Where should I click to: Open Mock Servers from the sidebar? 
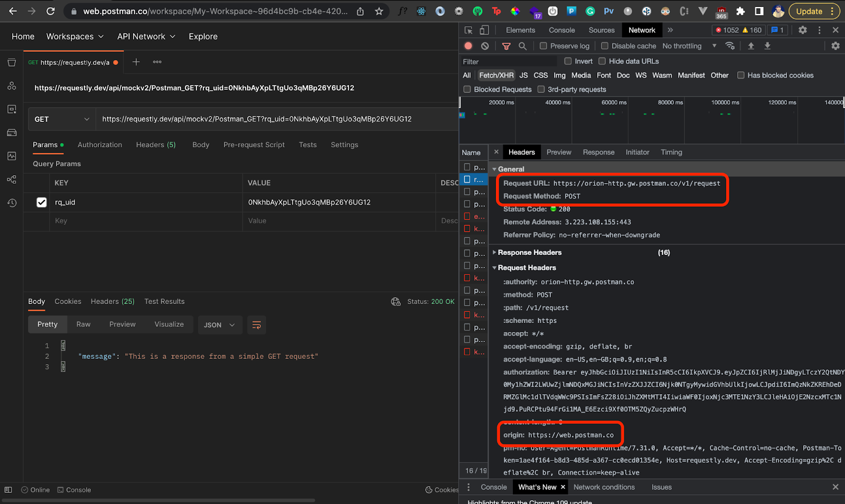coord(12,132)
